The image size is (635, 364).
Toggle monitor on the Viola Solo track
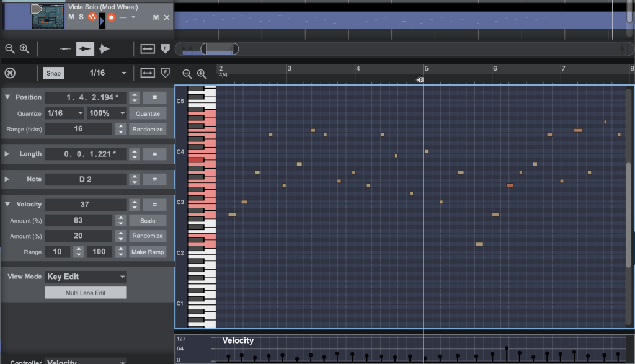(102, 20)
